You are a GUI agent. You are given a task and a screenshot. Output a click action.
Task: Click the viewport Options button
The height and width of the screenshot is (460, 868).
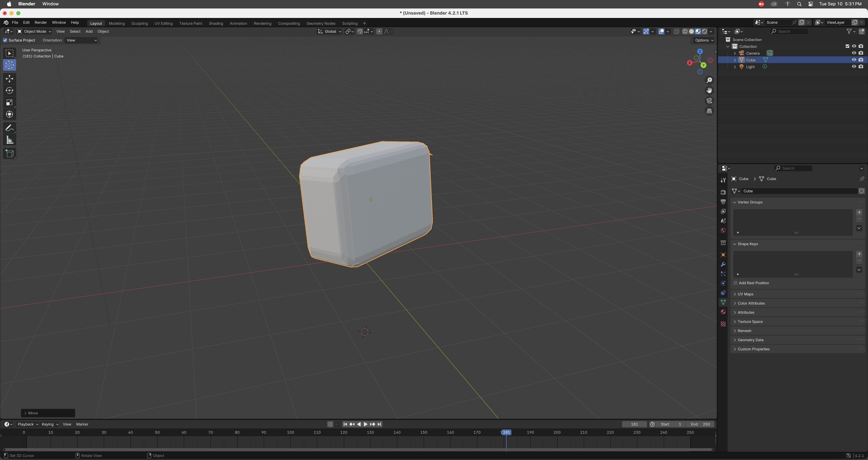(704, 41)
